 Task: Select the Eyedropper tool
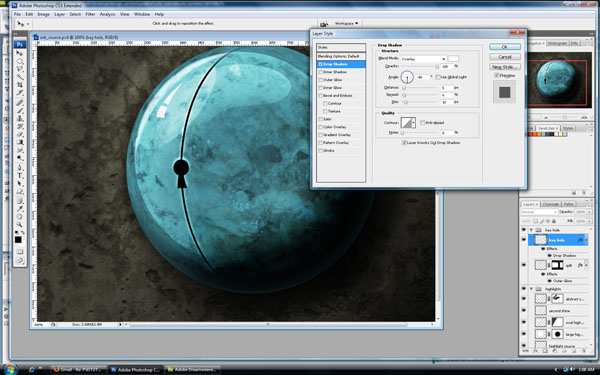[20, 209]
